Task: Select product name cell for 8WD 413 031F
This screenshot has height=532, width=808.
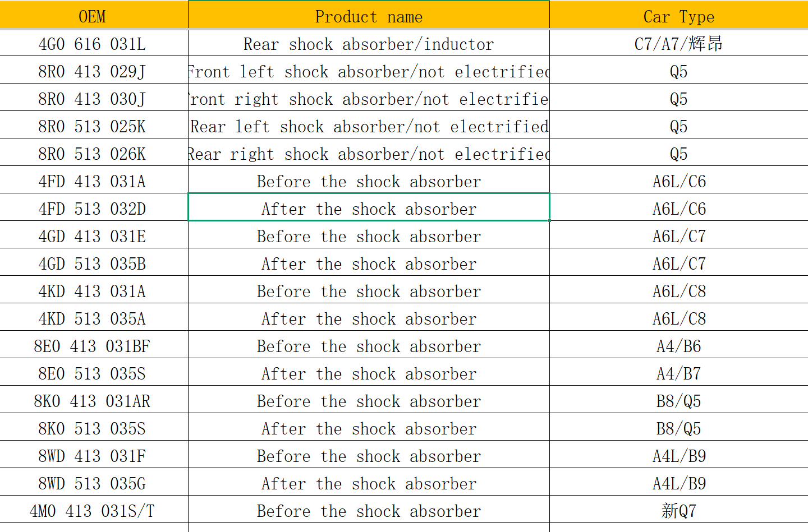Action: coord(369,456)
